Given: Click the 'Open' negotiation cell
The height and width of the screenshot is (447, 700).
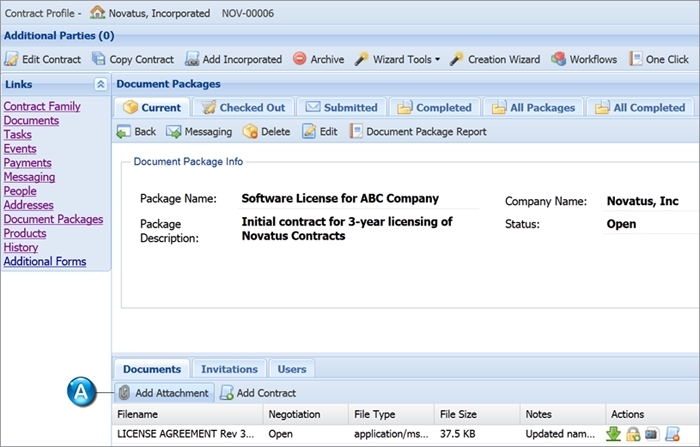Looking at the screenshot, I should tap(306, 434).
